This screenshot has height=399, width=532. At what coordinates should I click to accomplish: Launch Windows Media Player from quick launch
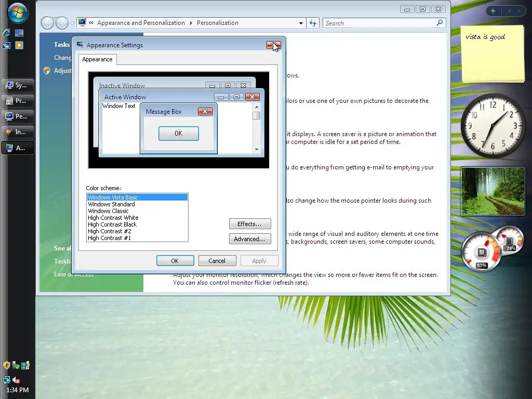(x=19, y=45)
